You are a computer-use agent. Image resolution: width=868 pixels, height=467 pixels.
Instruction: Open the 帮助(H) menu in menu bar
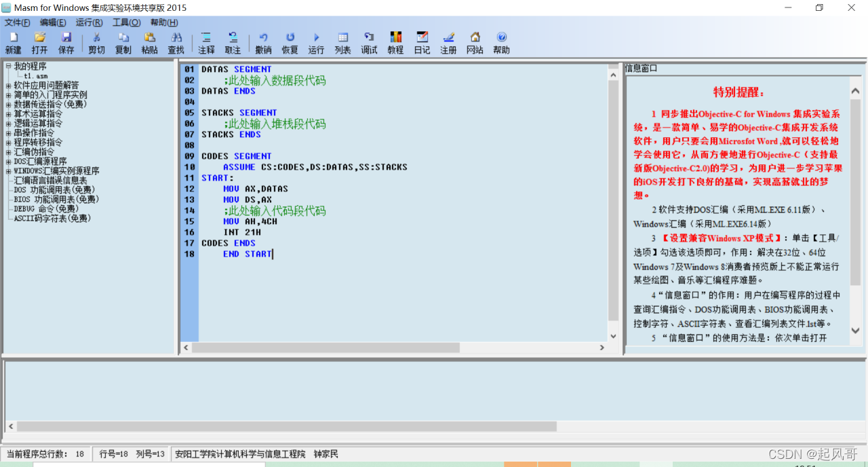pos(164,22)
